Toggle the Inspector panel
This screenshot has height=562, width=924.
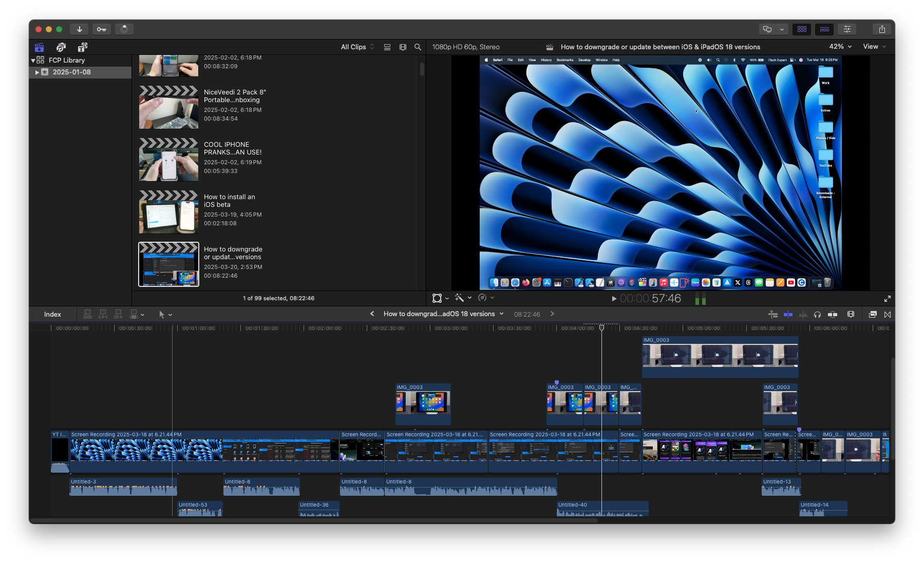point(847,29)
